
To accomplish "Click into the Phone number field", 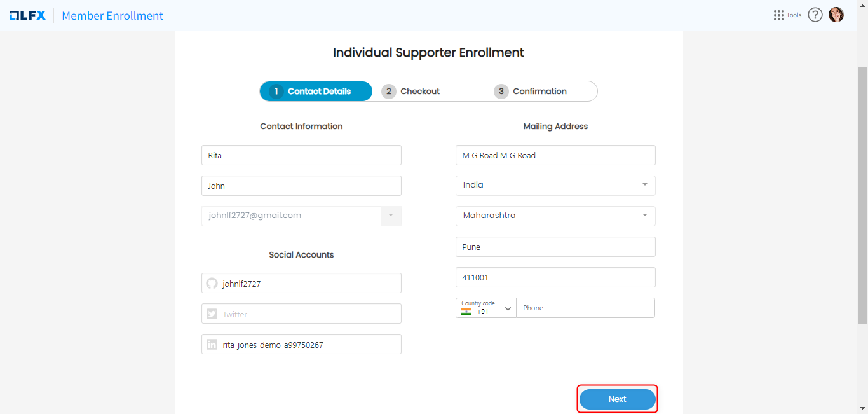I will pos(585,308).
